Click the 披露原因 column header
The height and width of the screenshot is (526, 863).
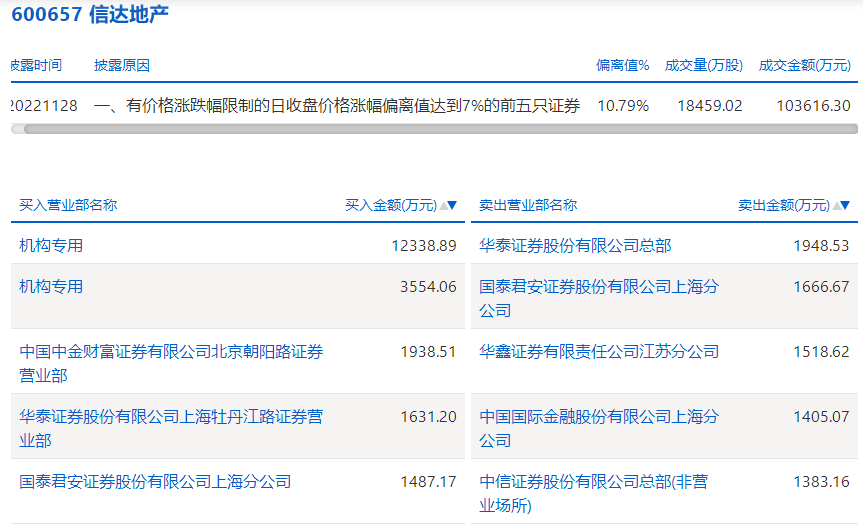(122, 65)
